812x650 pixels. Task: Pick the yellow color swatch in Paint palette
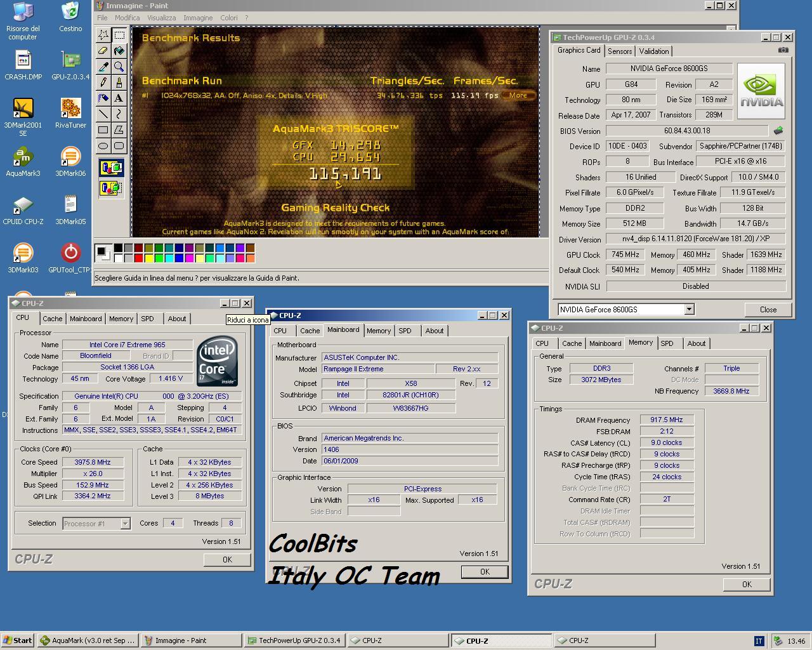(x=148, y=258)
